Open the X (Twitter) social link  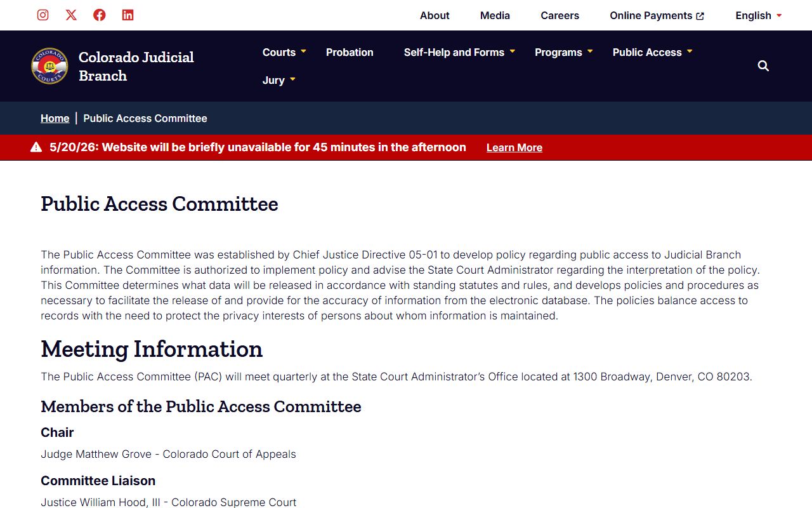71,15
